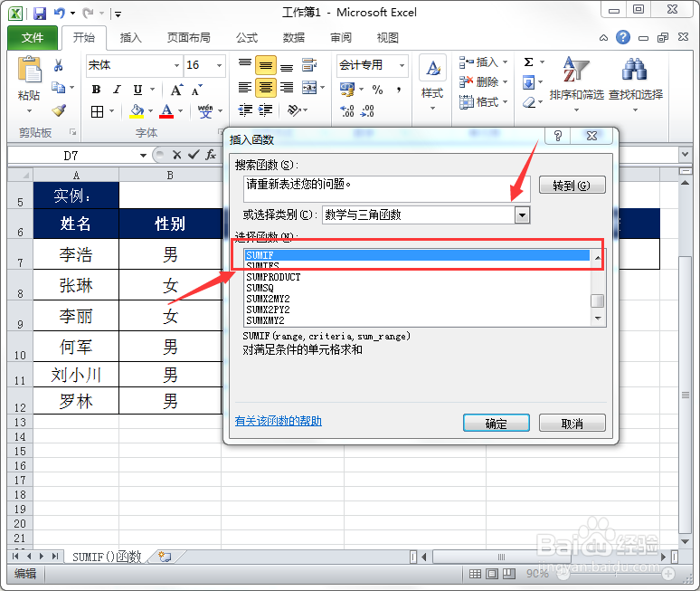This screenshot has height=591, width=700.
Task: Click the phonetic guide wén icon
Action: pos(205,110)
